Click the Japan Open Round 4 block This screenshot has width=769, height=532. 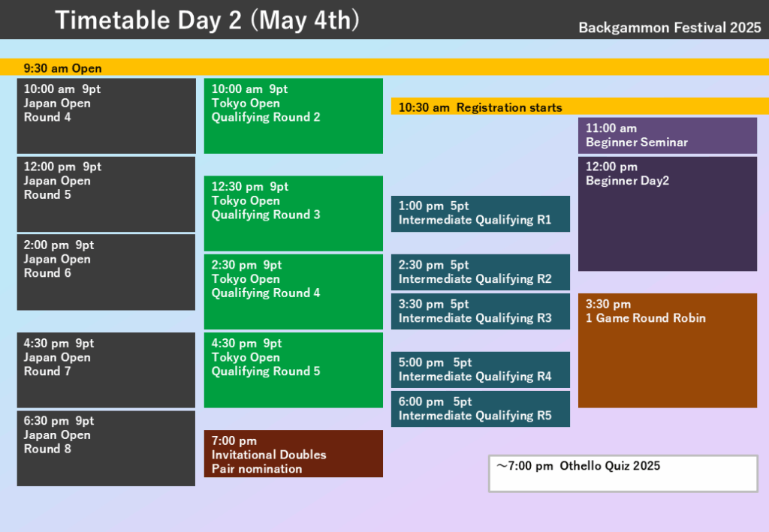[106, 116]
